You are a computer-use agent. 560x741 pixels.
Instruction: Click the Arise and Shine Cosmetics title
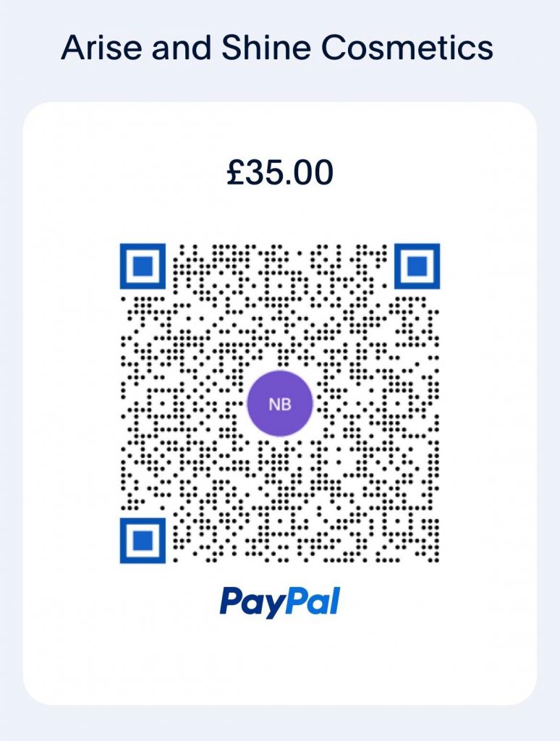pyautogui.click(x=277, y=48)
